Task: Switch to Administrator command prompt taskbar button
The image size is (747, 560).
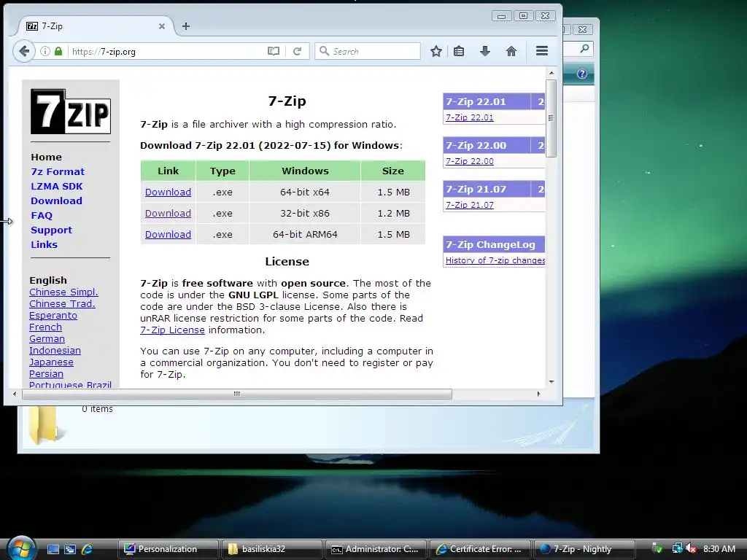Action: coord(375,549)
